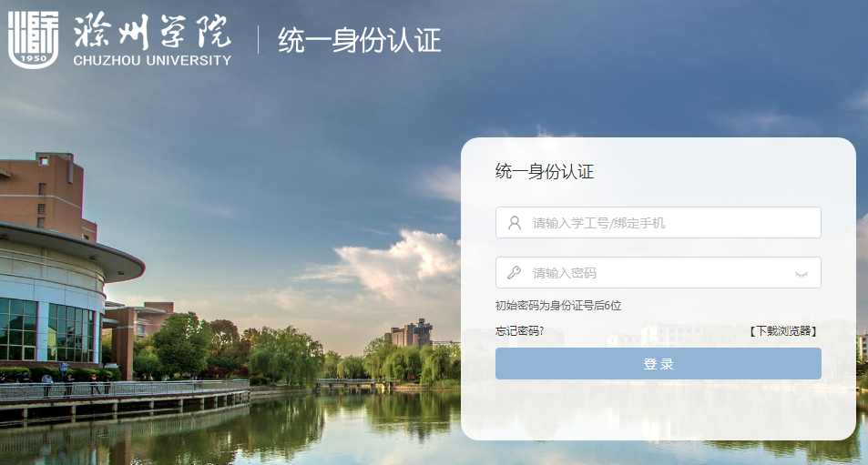
Task: Open the 忘记密码? forgot password link
Action: point(519,331)
